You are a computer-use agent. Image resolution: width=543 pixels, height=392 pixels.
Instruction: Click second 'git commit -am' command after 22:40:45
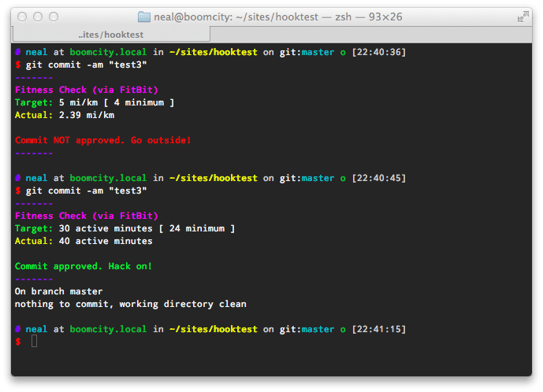click(x=86, y=191)
